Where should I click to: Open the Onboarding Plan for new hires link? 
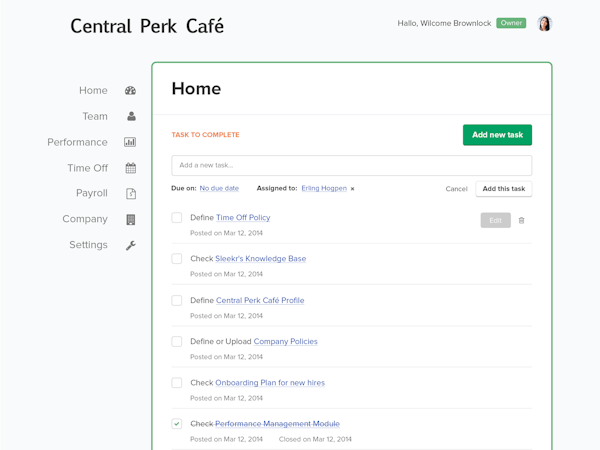(x=270, y=383)
